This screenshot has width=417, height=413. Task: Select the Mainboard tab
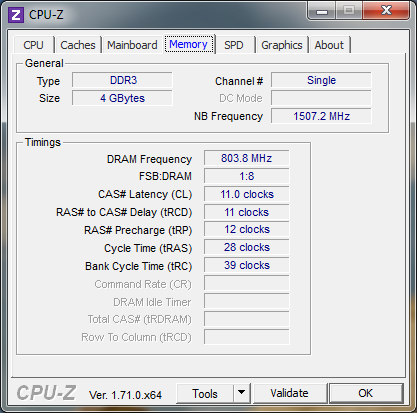click(132, 45)
